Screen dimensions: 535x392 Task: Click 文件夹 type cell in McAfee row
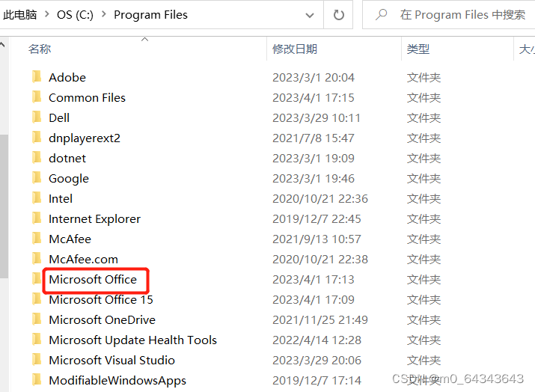click(x=424, y=239)
